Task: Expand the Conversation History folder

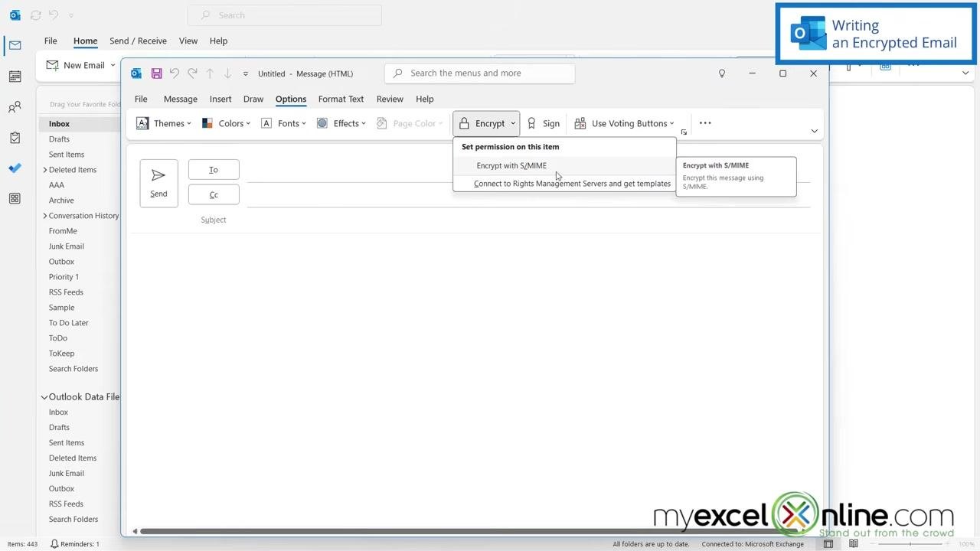Action: [x=45, y=216]
